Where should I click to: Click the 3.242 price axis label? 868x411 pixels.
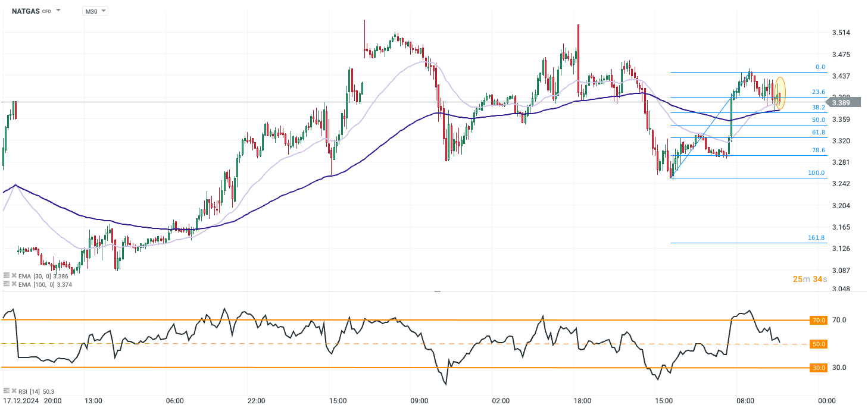(841, 184)
